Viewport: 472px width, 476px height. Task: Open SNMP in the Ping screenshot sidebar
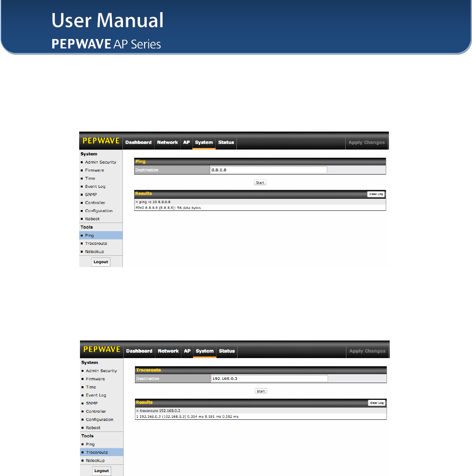click(x=91, y=194)
